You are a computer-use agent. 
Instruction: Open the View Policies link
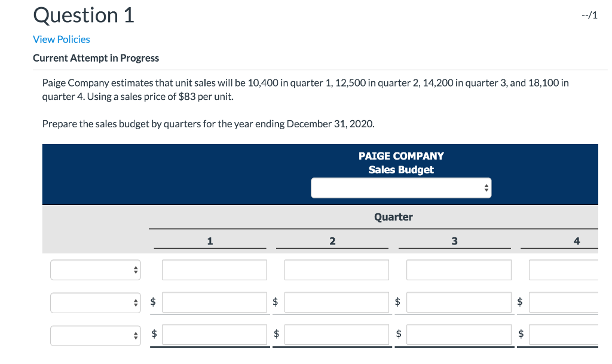(61, 39)
